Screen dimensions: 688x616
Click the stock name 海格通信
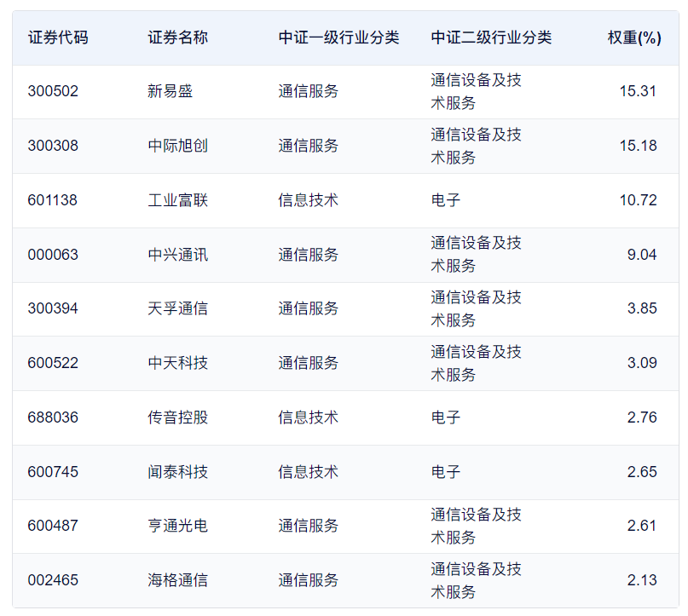point(177,580)
